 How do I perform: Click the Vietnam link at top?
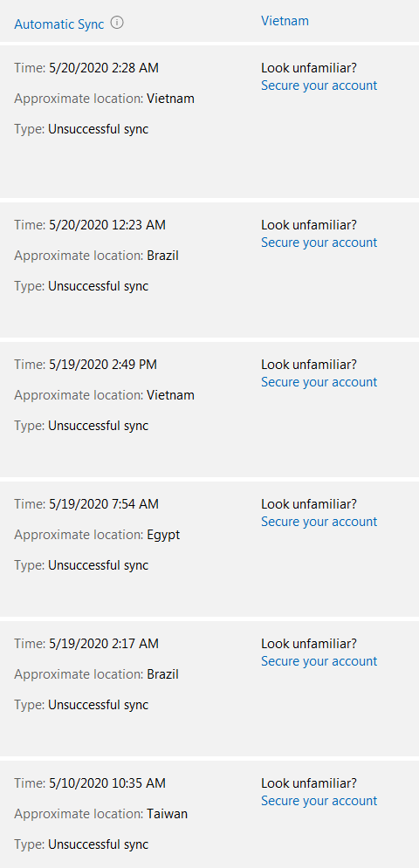click(285, 21)
